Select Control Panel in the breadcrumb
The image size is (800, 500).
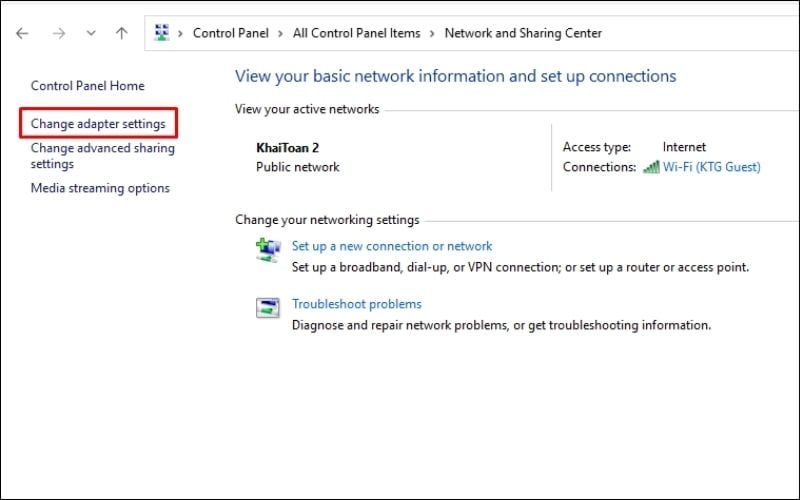coord(231,33)
